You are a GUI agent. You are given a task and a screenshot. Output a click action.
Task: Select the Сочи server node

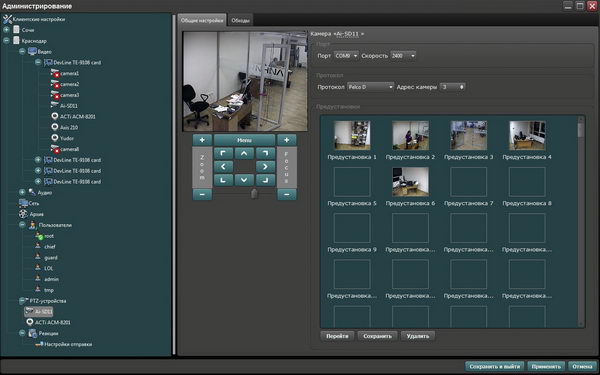coord(28,30)
